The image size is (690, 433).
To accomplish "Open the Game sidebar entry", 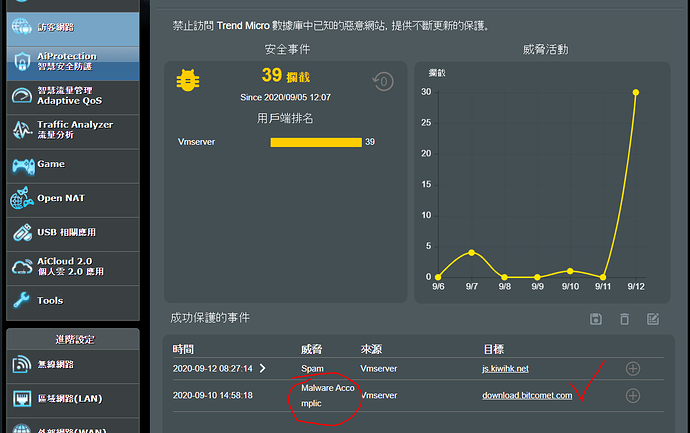I will coord(73,165).
